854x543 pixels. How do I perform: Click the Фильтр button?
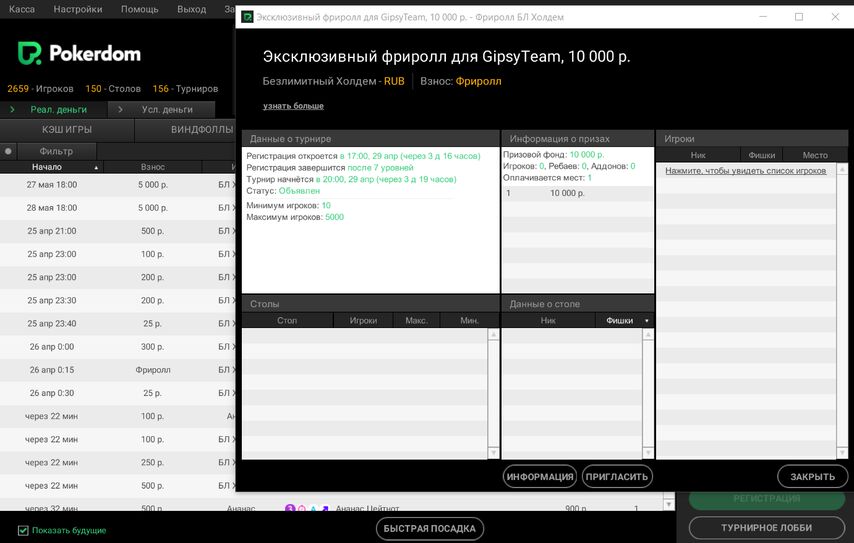tap(56, 151)
